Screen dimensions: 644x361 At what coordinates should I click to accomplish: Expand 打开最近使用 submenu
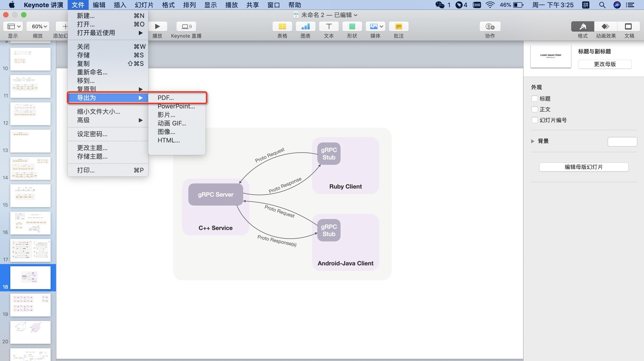click(108, 33)
